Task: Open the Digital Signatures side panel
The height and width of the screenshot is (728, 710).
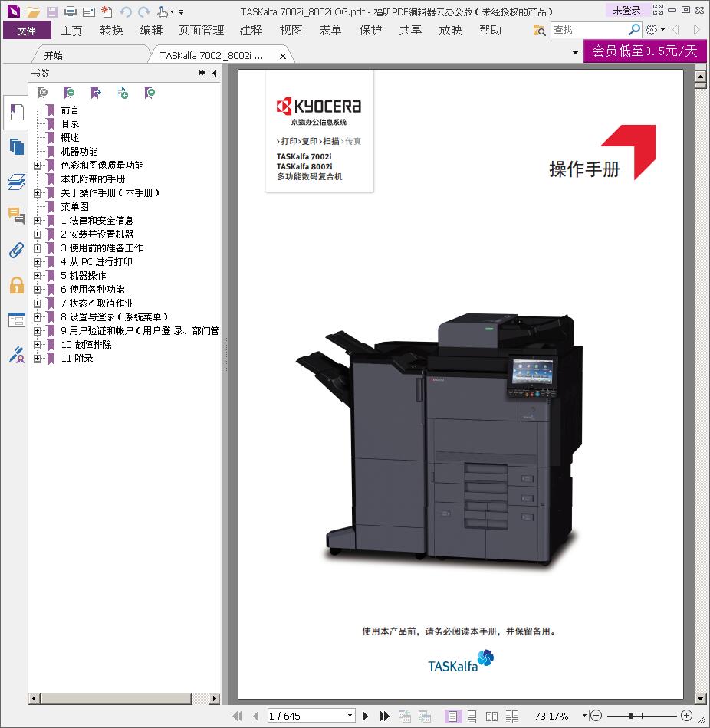Action: (x=16, y=355)
